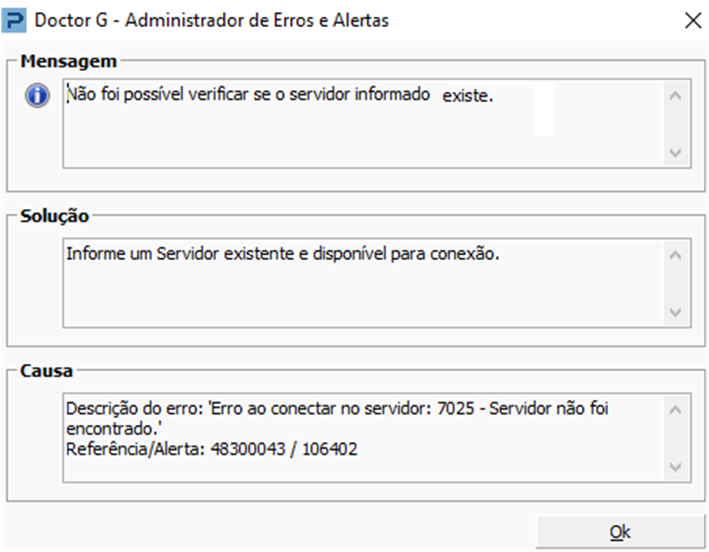Close the Doctor G dialog window
The image size is (709, 552).
(x=693, y=20)
